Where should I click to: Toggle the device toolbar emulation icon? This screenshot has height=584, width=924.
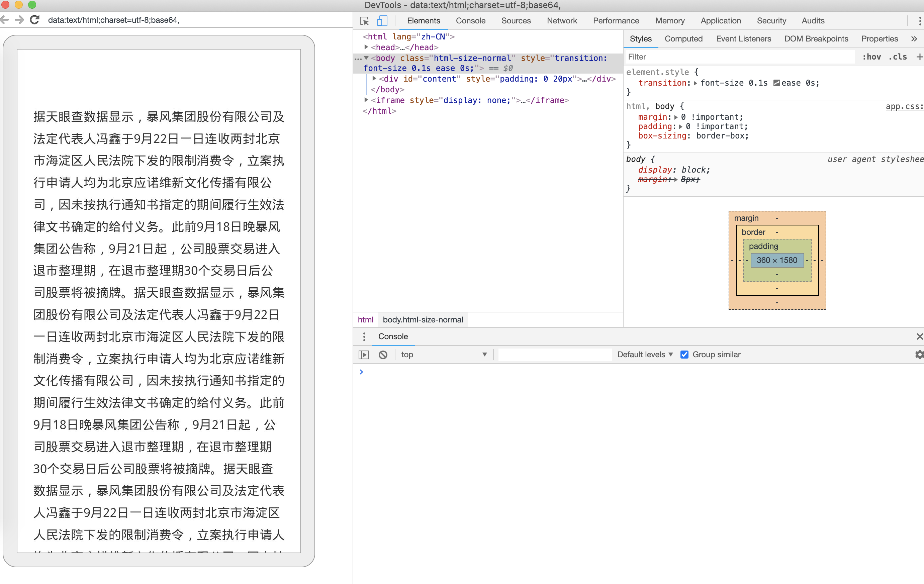[x=382, y=21]
